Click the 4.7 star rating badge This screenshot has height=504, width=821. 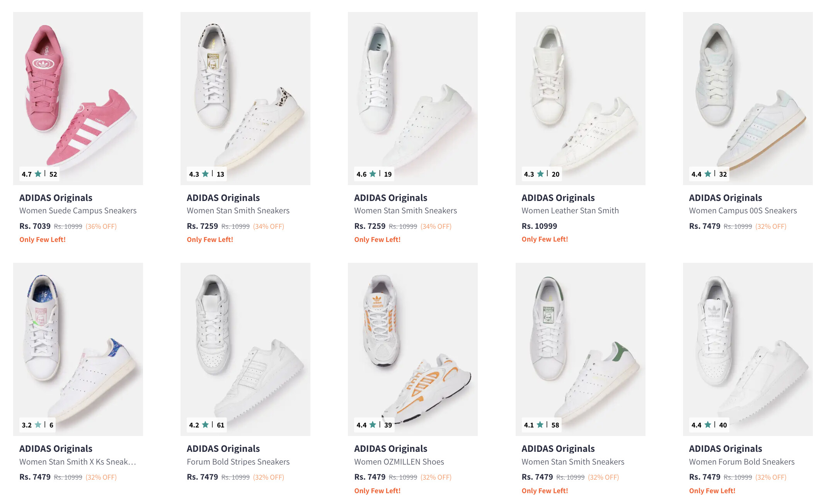point(39,174)
